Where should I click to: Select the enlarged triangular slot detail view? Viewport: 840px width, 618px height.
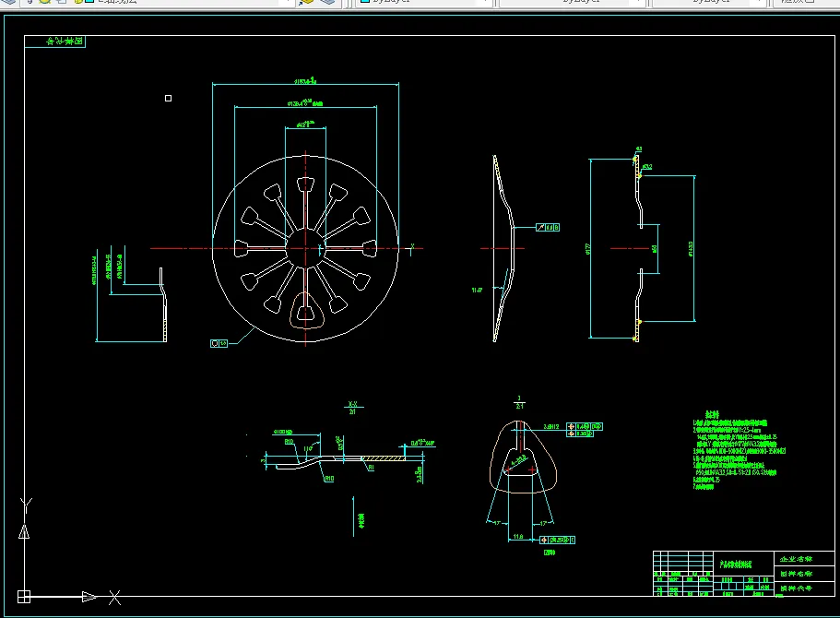(x=523, y=458)
